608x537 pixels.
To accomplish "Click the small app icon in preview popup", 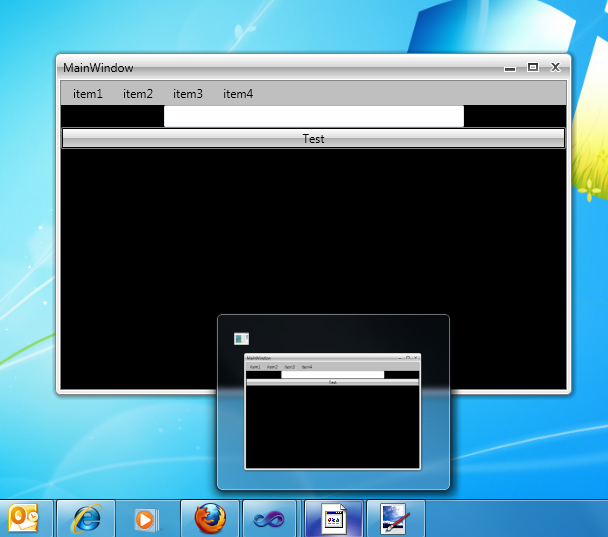I will coord(241,338).
